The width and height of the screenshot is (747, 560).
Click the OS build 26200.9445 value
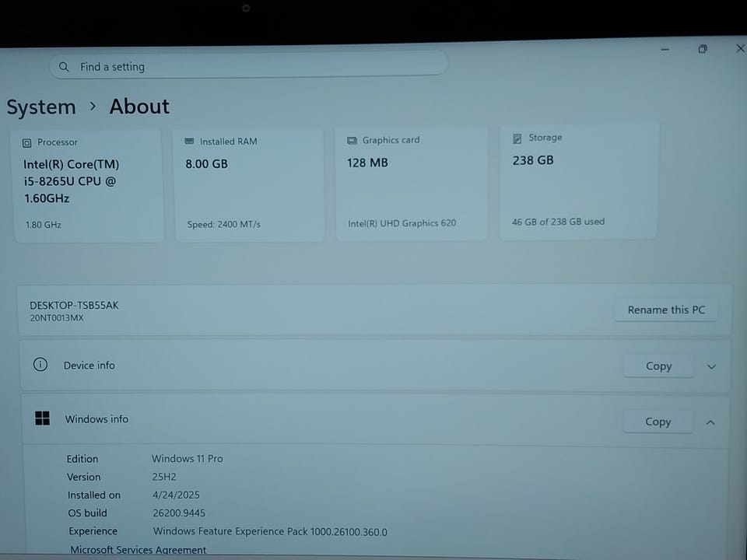tap(179, 513)
